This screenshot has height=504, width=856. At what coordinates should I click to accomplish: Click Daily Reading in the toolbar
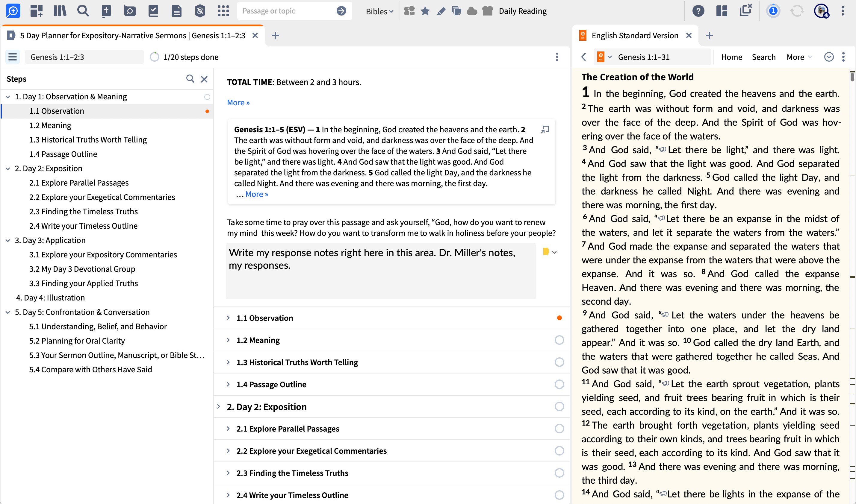tap(522, 11)
